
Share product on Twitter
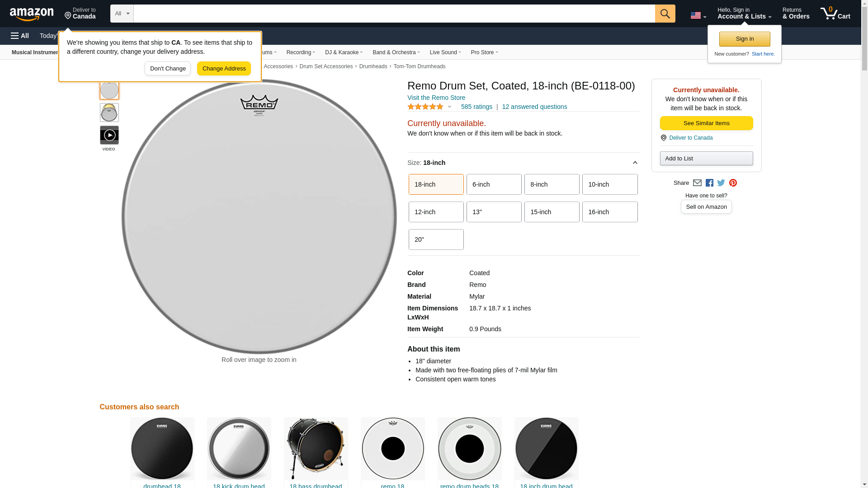(721, 183)
